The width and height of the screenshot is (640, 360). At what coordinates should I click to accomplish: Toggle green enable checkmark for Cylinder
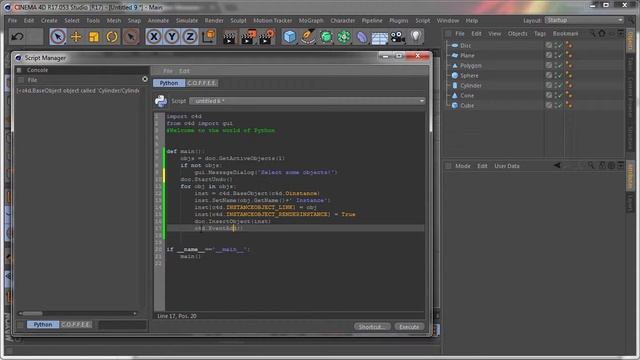click(560, 85)
